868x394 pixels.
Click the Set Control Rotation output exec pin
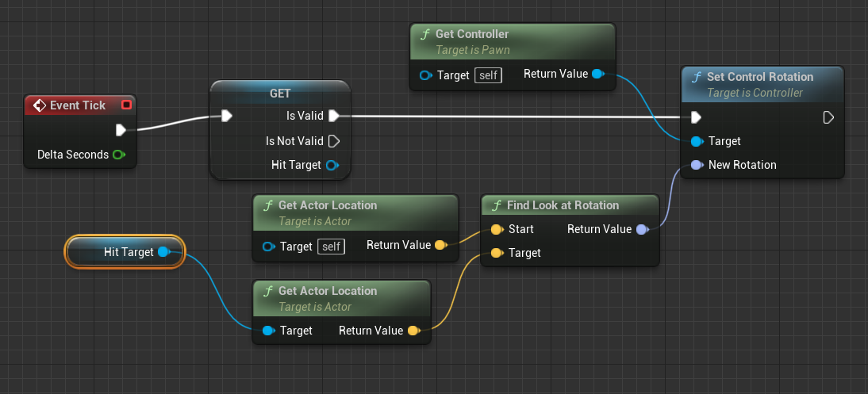[x=828, y=117]
